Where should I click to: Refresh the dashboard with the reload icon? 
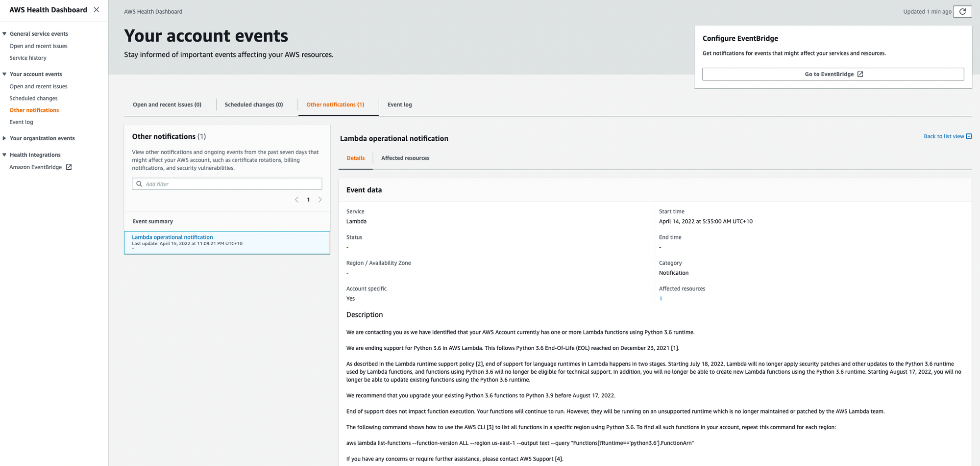962,11
